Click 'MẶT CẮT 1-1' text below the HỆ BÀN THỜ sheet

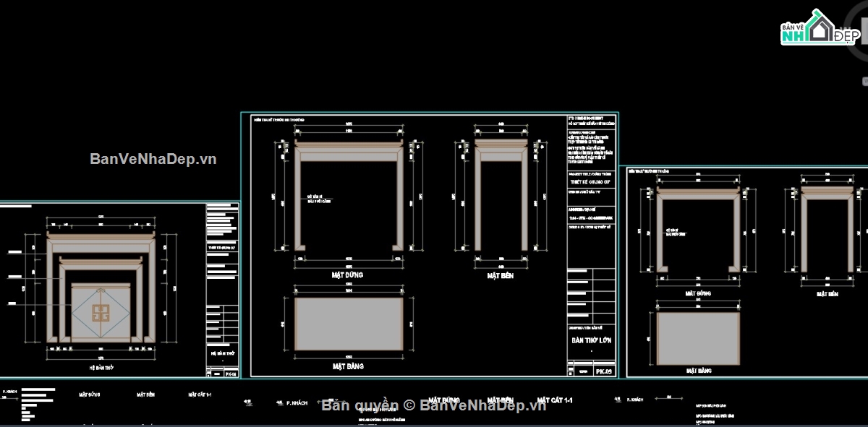(200, 395)
